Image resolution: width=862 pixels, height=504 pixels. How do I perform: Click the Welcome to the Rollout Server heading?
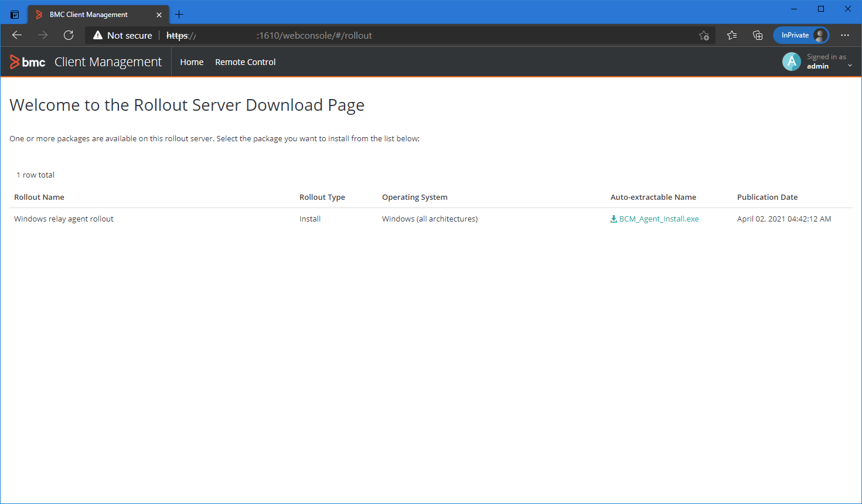187,105
